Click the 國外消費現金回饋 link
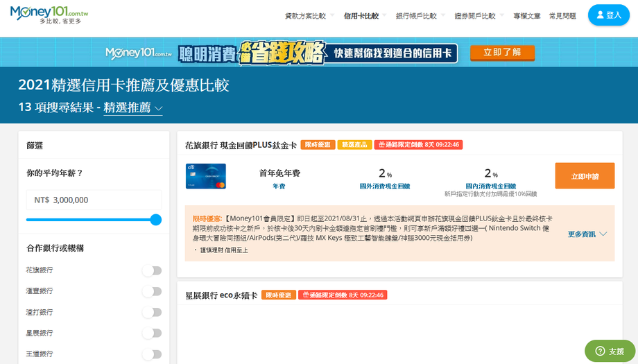Screen dimensions: 638x364 [385, 186]
